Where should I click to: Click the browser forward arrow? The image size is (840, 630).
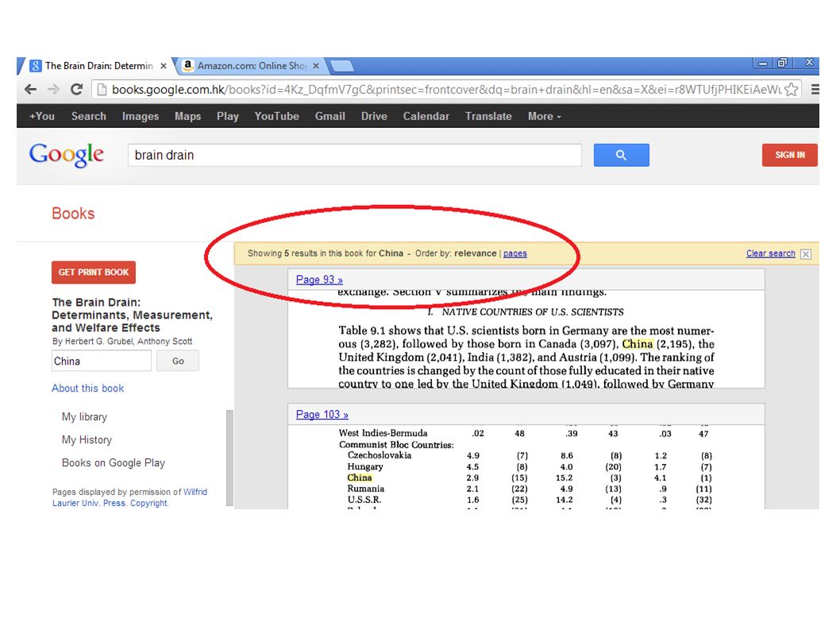53,90
